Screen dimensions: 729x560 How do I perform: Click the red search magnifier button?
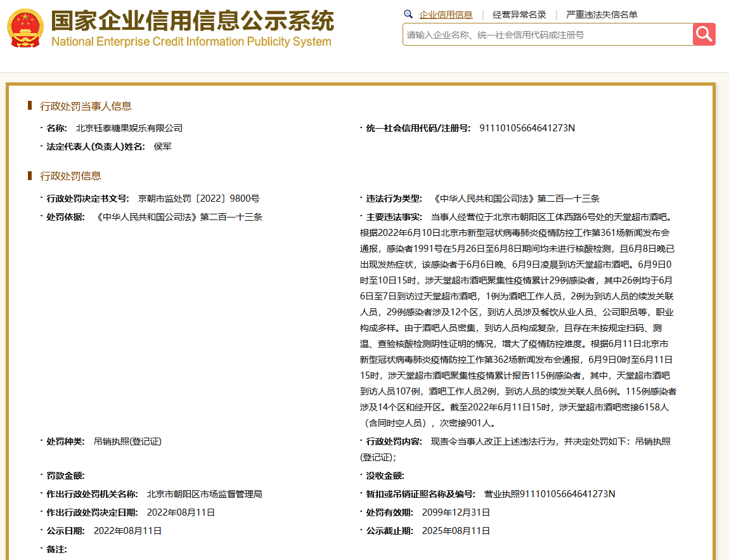pos(704,34)
